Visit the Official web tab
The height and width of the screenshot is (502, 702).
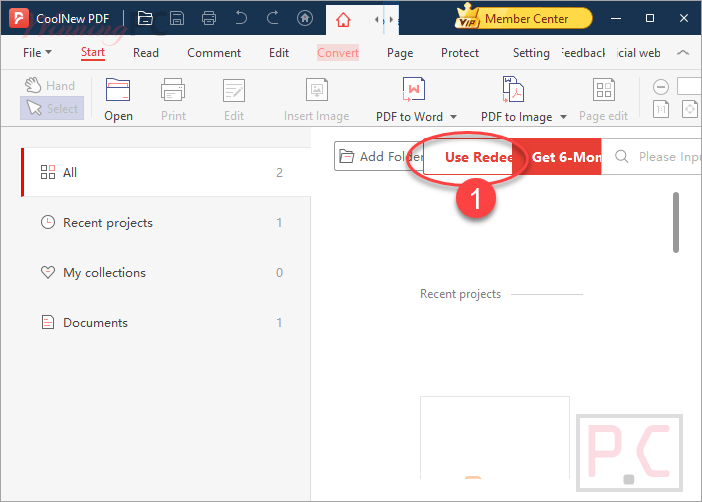638,53
